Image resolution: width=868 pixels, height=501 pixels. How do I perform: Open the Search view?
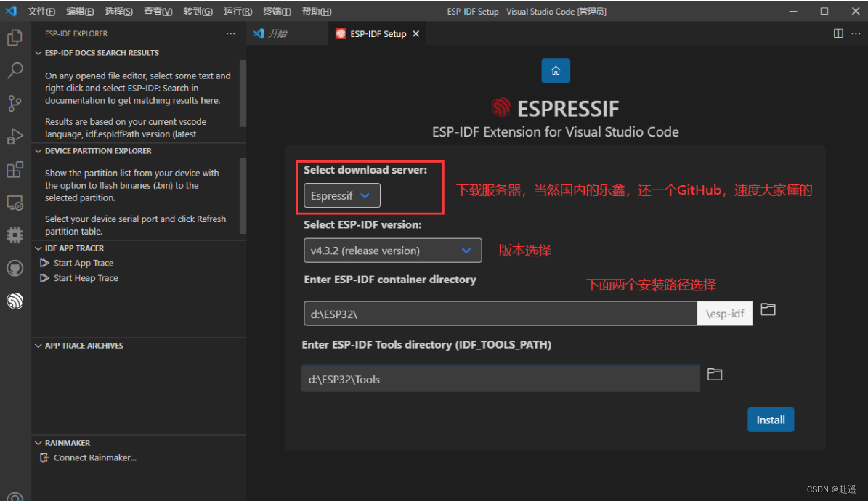15,70
